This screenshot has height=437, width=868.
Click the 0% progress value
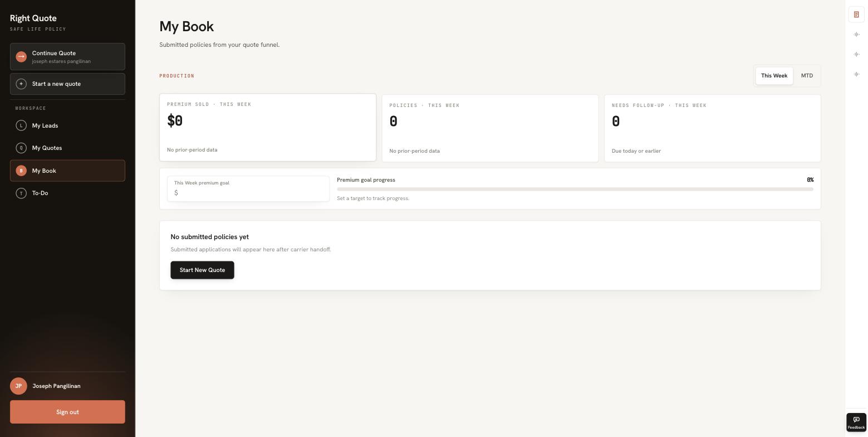pos(810,180)
